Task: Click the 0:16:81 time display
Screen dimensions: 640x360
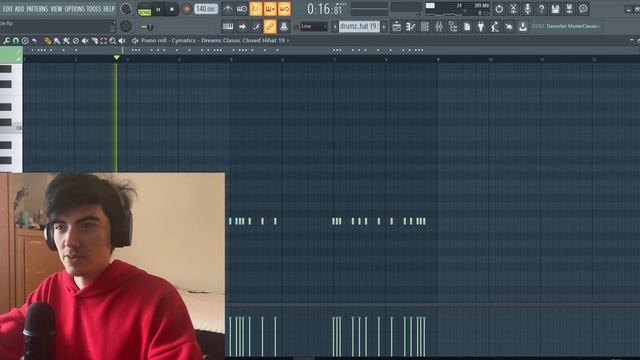Action: tap(325, 9)
